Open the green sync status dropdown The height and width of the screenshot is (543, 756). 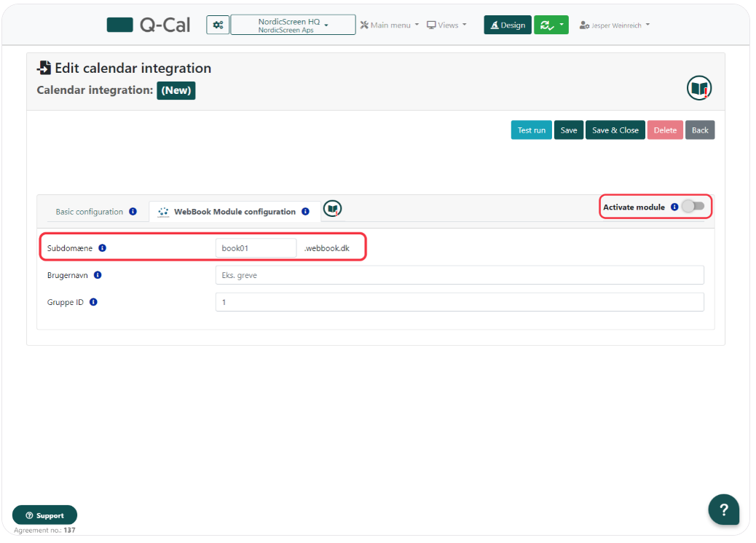click(x=551, y=25)
